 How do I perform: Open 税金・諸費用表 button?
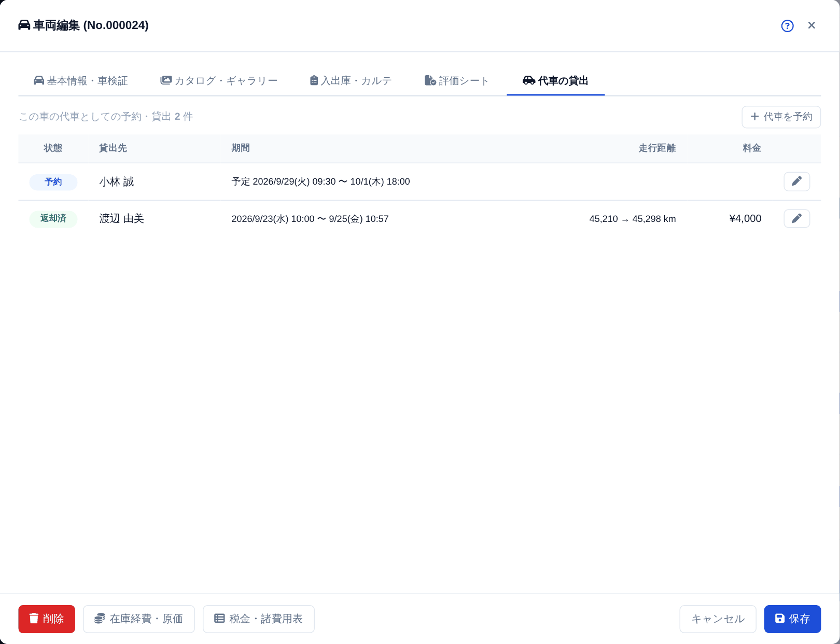[x=258, y=619]
